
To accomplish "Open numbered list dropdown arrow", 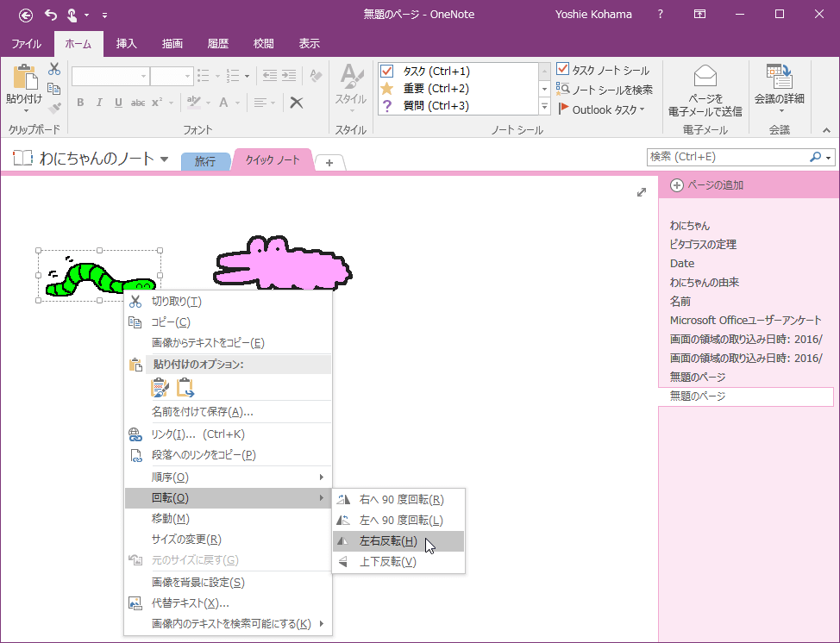I will click(247, 76).
